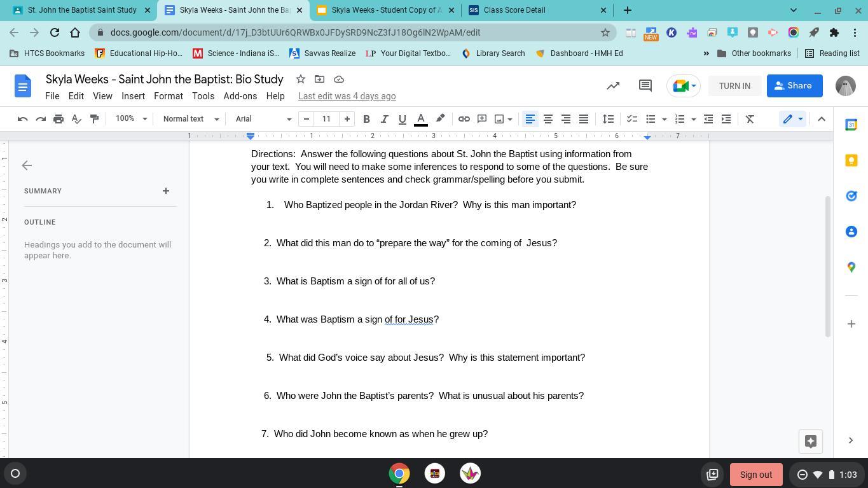Open Contacts in side panel
868x488 pixels.
coord(851,232)
